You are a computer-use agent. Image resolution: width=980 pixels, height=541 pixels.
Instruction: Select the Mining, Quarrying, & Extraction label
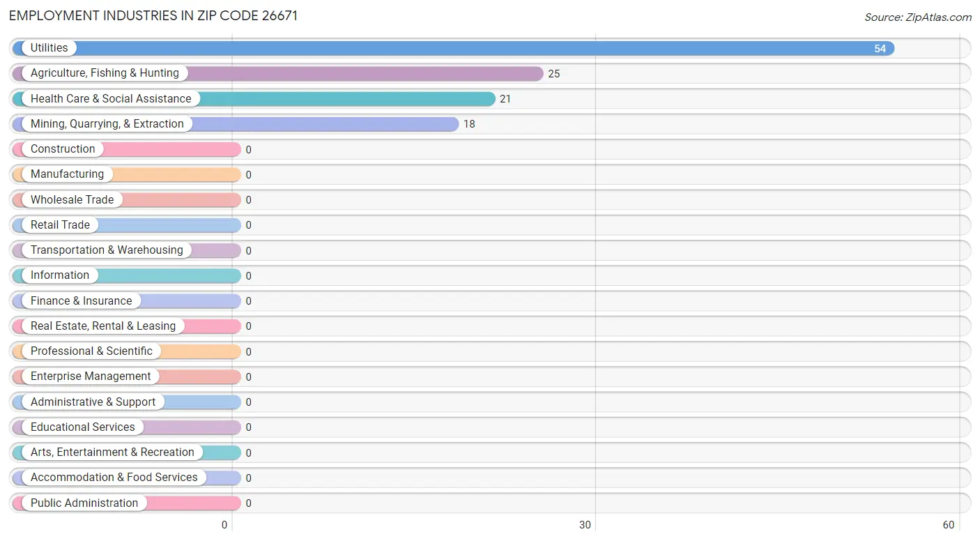point(107,123)
